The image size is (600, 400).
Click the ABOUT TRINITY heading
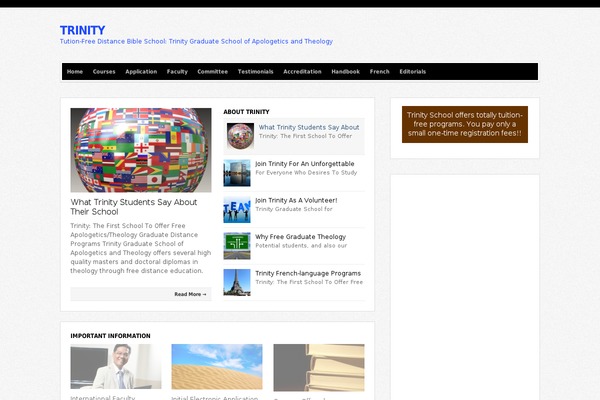coord(246,112)
